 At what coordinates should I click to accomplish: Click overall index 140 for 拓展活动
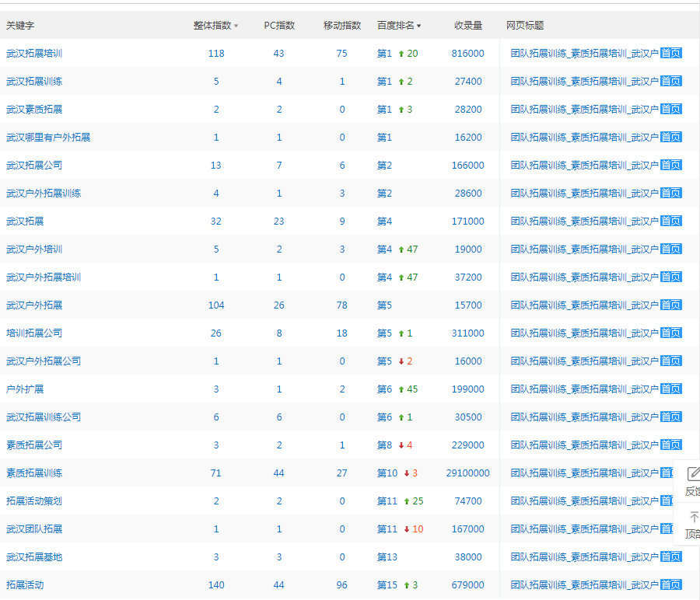pos(216,585)
